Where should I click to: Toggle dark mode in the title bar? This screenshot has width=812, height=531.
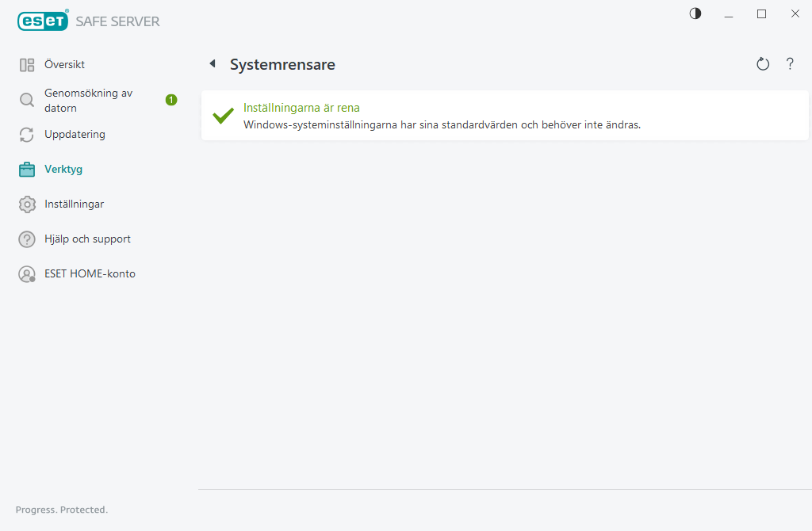695,13
